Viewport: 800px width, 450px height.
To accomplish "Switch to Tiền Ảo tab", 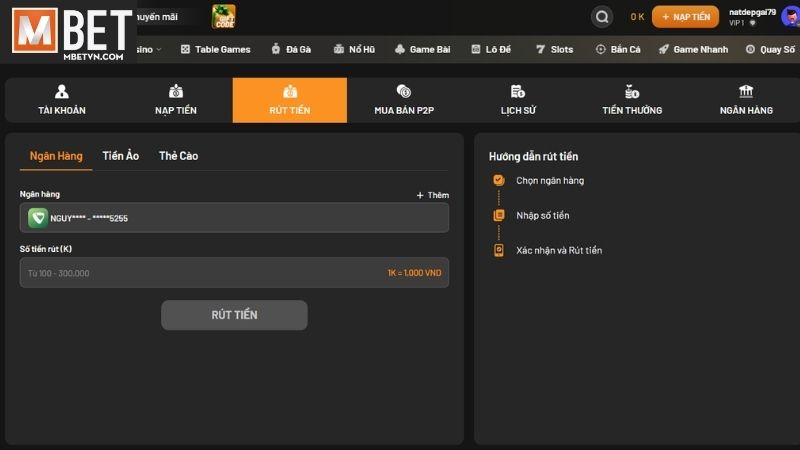I will pyautogui.click(x=120, y=156).
